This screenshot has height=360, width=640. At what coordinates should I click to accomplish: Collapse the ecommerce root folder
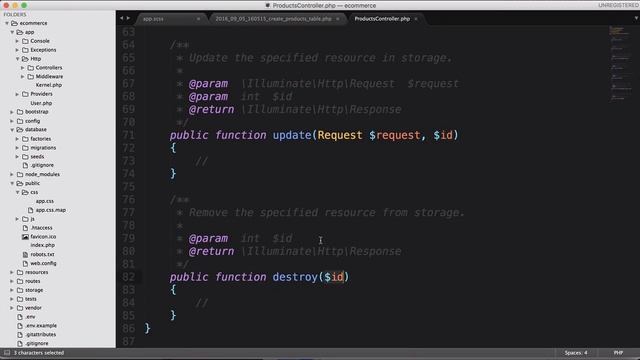(7, 23)
